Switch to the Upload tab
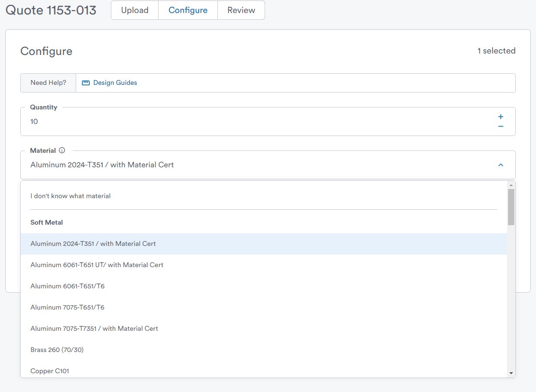Screen dimensions: 536x392 [x=134, y=10]
